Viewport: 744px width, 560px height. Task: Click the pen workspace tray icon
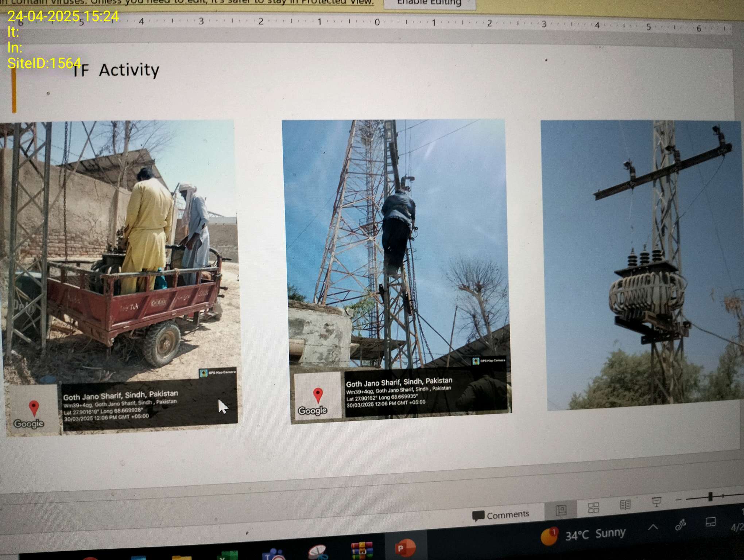pos(681,525)
